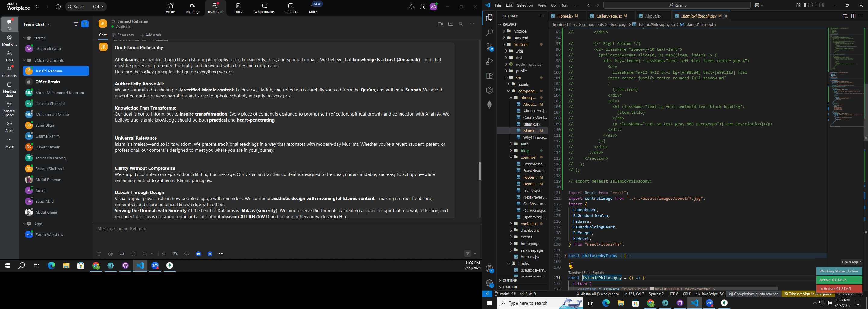Open VS Code Search view
The image size is (868, 309).
pyautogui.click(x=489, y=32)
